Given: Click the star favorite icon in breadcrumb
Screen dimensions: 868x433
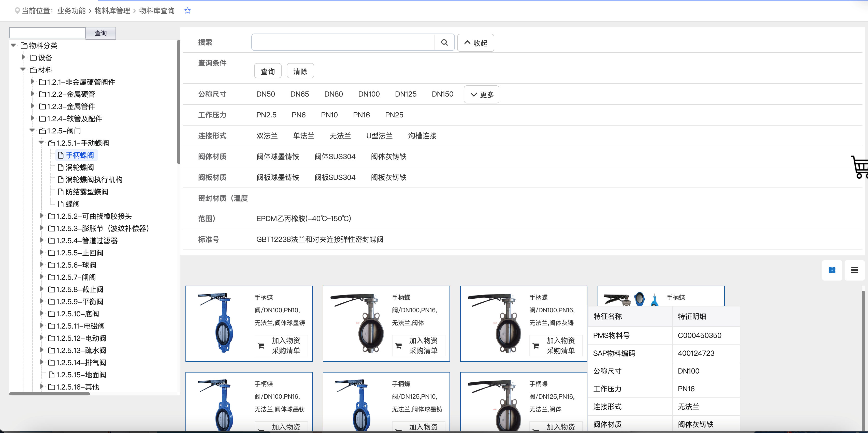Looking at the screenshot, I should coord(188,11).
